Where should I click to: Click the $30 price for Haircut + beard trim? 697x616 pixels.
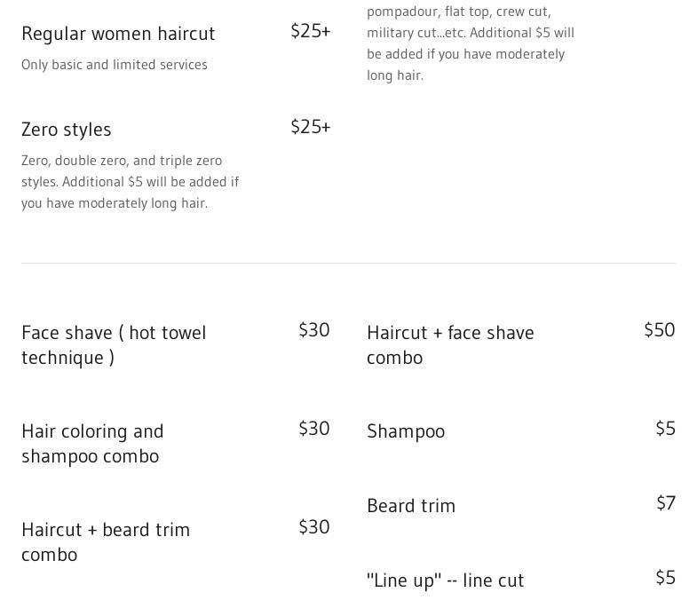(x=313, y=527)
